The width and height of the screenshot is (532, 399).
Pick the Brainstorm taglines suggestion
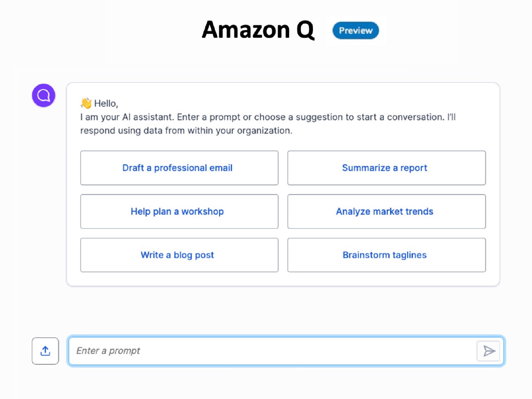pos(385,255)
